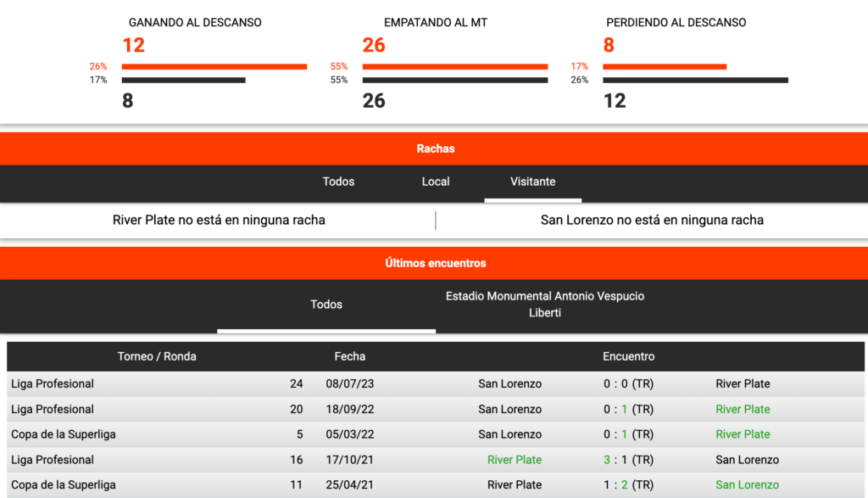This screenshot has width=868, height=498.
Task: Click the Últimos encuentros section header
Action: coord(435,263)
